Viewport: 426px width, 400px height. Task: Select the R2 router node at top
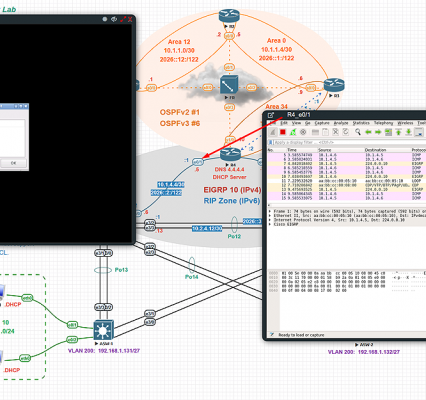coord(229,16)
